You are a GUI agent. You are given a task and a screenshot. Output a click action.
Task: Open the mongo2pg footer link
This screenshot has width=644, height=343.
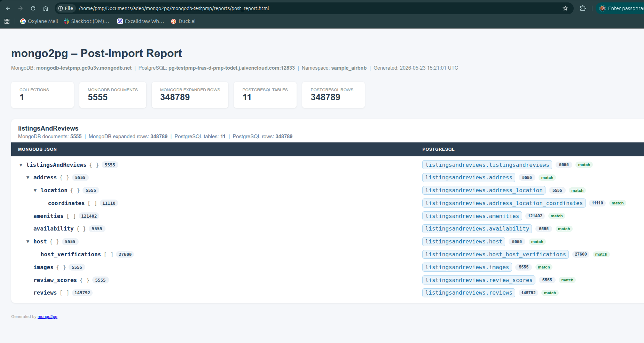[x=47, y=317]
